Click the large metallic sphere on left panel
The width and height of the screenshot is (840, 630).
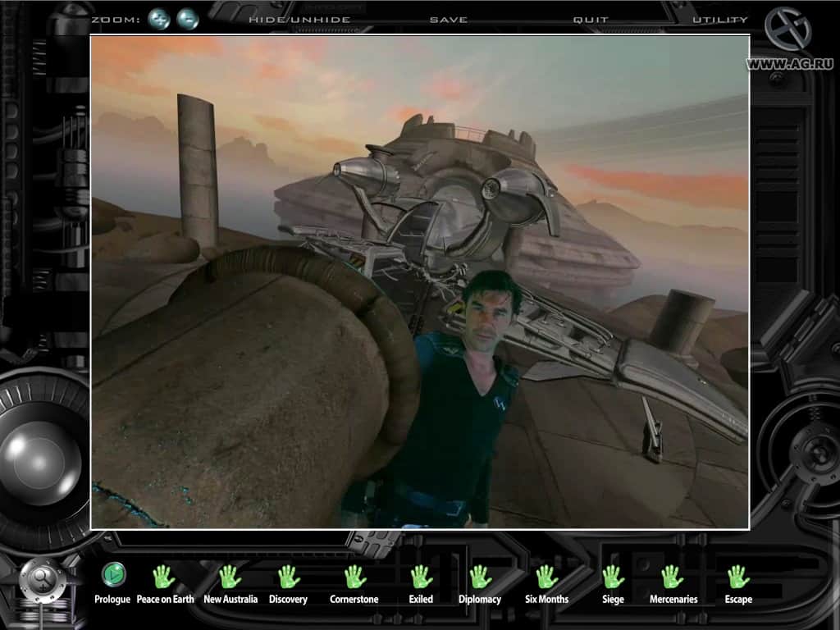pyautogui.click(x=40, y=462)
